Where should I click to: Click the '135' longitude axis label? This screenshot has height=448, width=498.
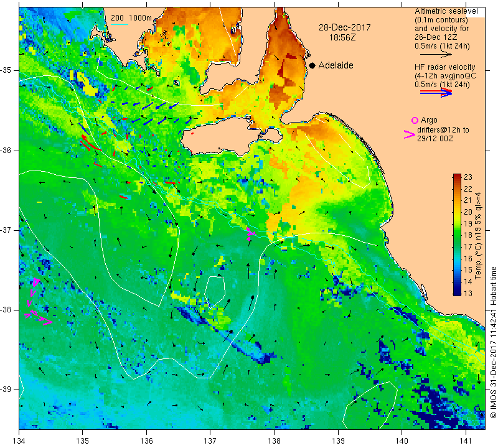[x=83, y=441]
